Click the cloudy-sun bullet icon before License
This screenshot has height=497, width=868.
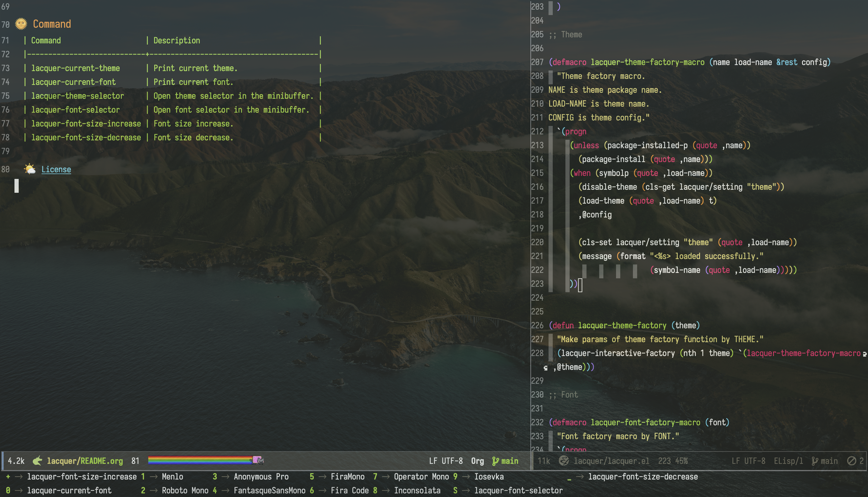[x=30, y=169]
